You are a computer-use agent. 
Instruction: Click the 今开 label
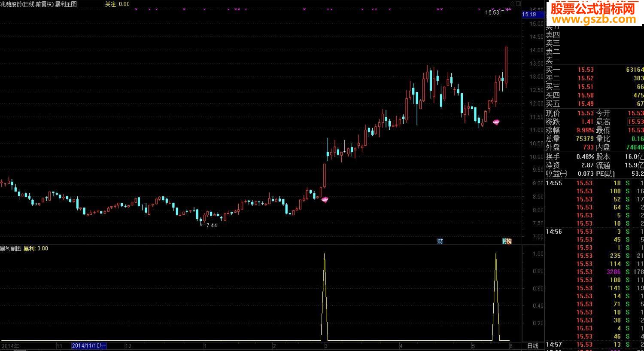(x=603, y=113)
